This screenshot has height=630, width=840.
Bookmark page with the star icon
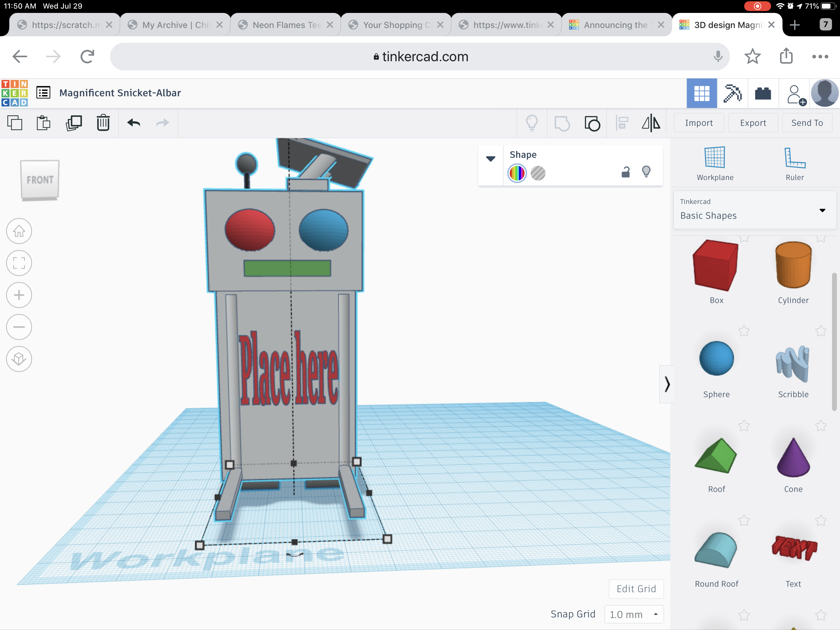[752, 57]
